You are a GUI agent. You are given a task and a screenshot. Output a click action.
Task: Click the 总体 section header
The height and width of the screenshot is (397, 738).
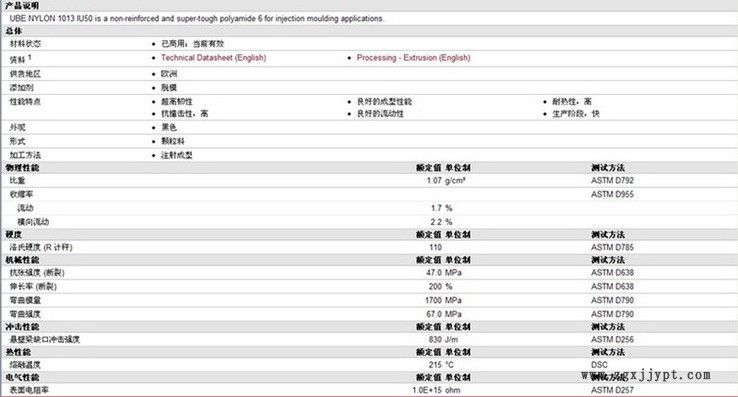[14, 31]
